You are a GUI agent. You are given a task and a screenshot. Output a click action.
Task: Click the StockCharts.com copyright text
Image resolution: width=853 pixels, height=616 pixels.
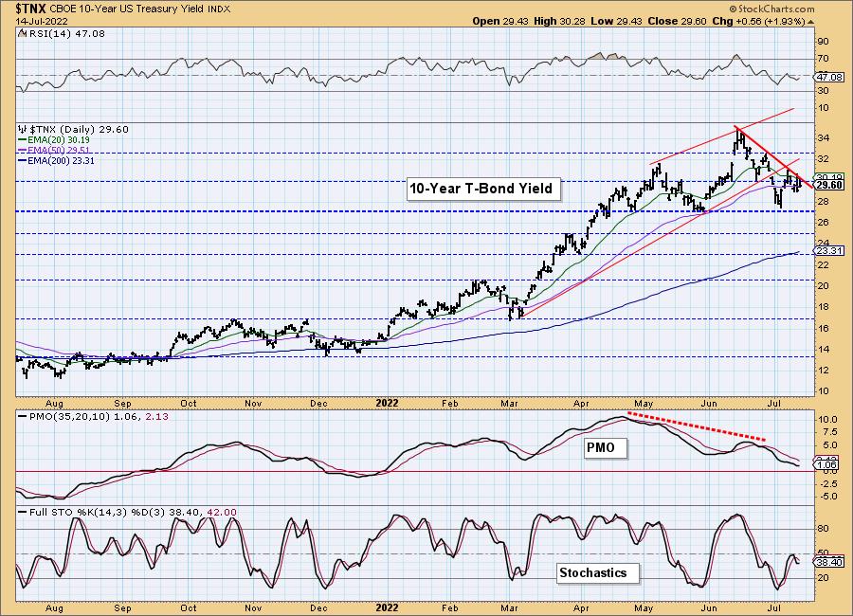[771, 9]
